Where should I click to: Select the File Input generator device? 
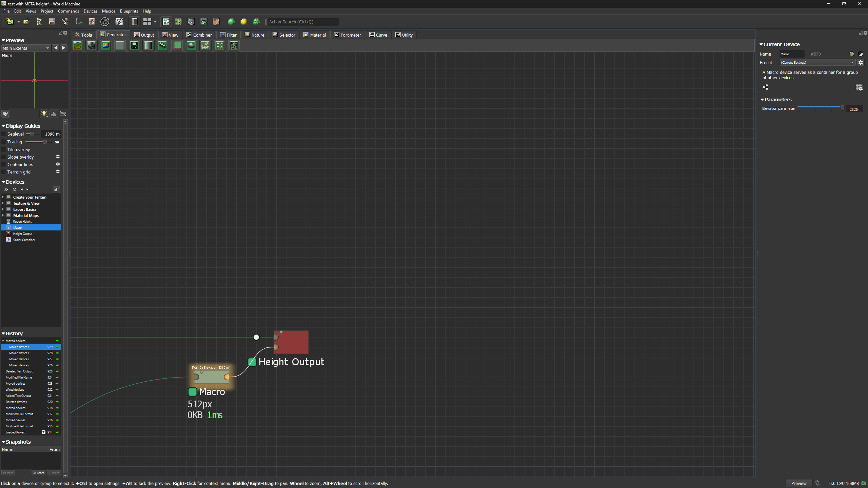pyautogui.click(x=134, y=45)
